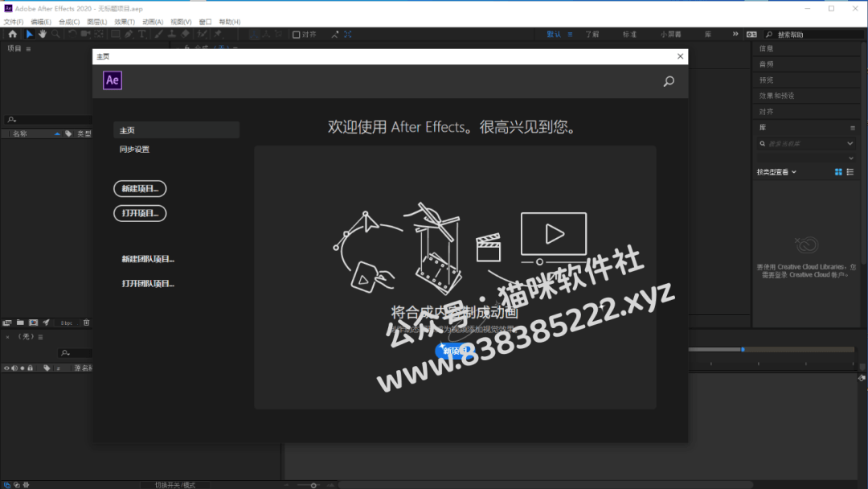Click the Ae logo in the Home dialog
The image size is (868, 489).
pos(113,80)
